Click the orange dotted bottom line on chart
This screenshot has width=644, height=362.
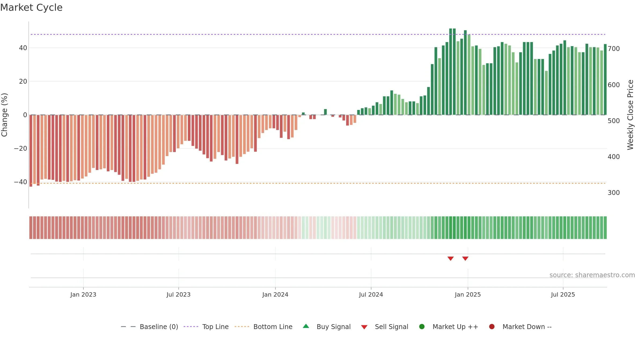click(318, 183)
